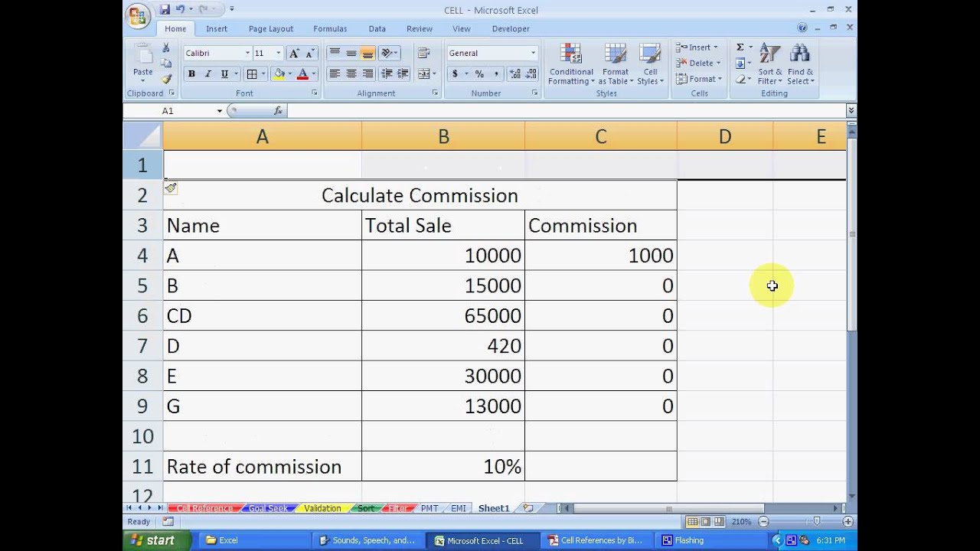Apply the Fill Color bucket
The image size is (980, 551).
click(x=279, y=74)
